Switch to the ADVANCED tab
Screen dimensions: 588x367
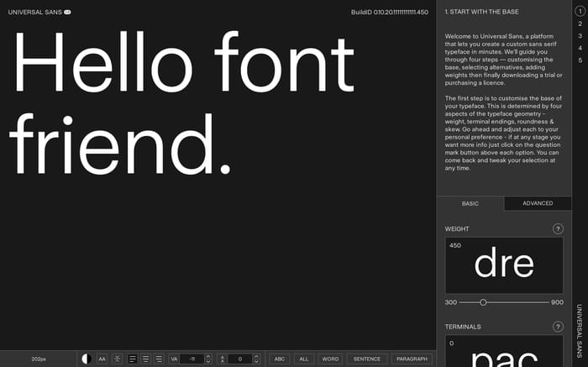point(538,203)
